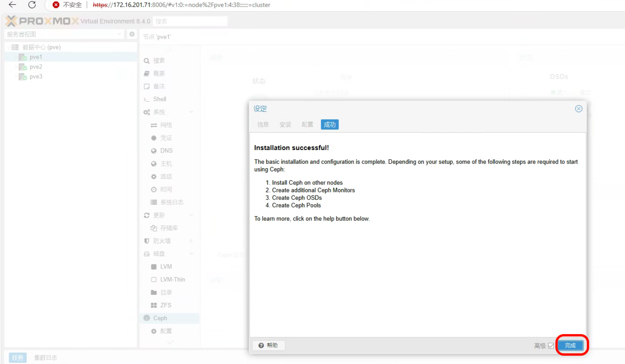The image size is (625, 364).
Task: Select the Ceph menu entry
Action: click(x=160, y=318)
